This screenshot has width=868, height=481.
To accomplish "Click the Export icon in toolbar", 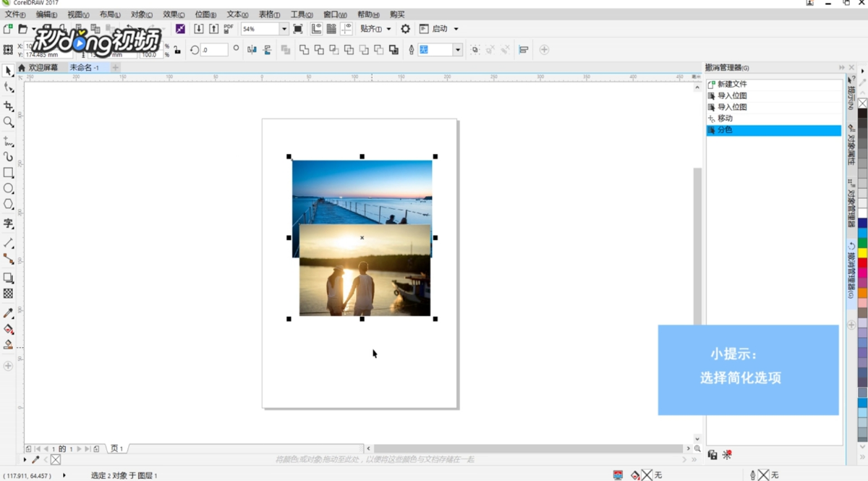I will click(x=213, y=29).
